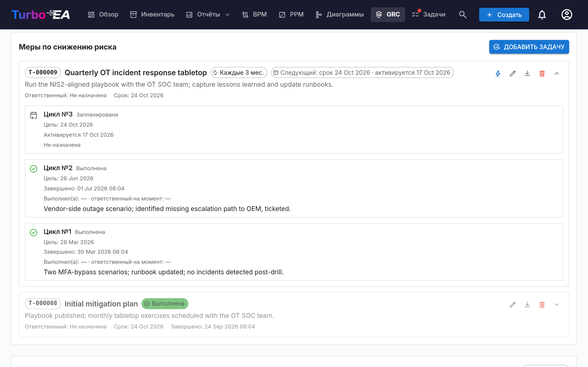Go to the Инвентарь section
588x367 pixels.
(152, 14)
